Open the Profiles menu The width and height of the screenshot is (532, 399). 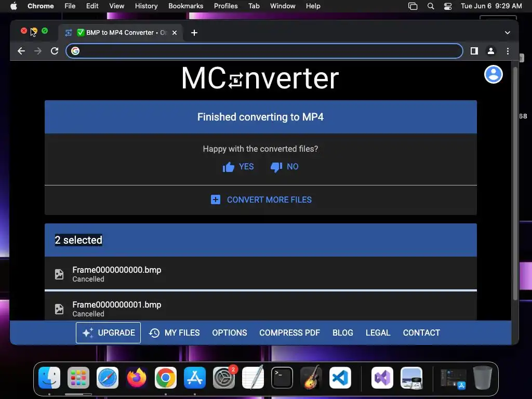tap(225, 6)
